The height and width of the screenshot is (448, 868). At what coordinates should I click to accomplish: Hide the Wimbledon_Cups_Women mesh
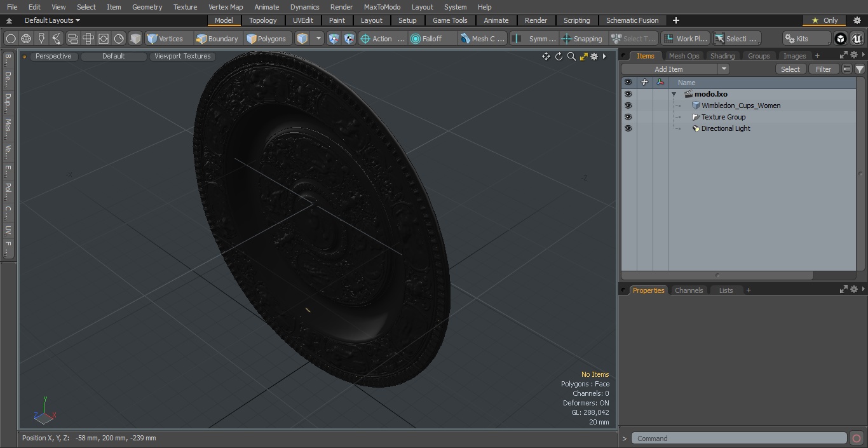(628, 105)
